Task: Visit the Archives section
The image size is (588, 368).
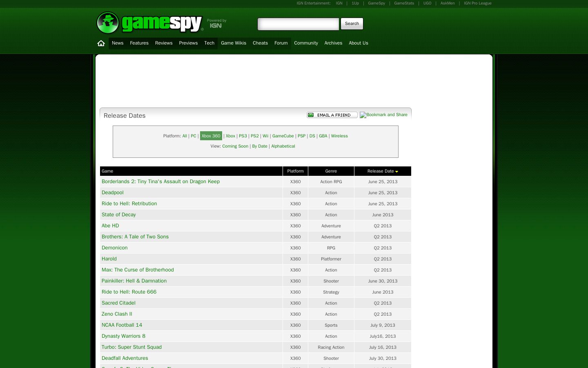Action: tap(333, 43)
